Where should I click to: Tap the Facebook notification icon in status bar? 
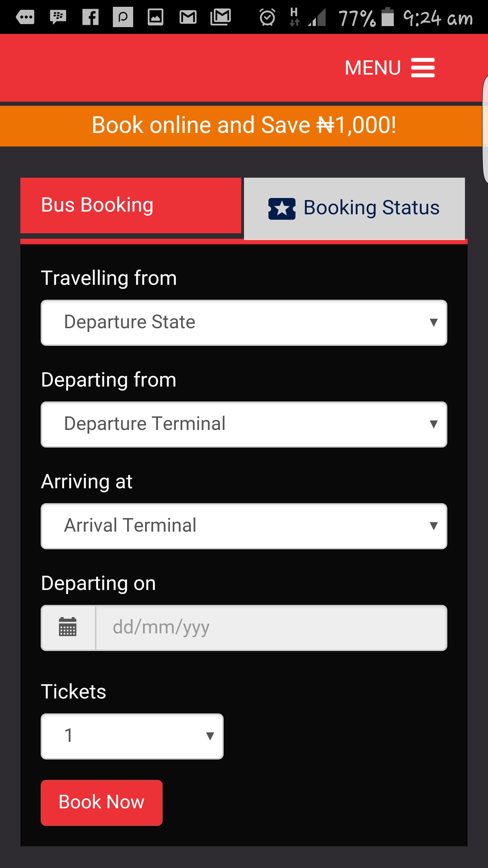coord(90,17)
